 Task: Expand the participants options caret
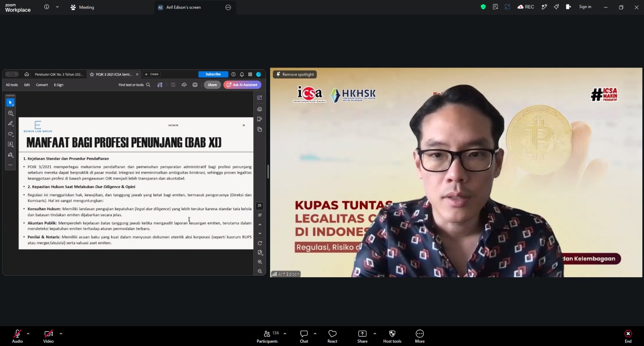[285, 334]
